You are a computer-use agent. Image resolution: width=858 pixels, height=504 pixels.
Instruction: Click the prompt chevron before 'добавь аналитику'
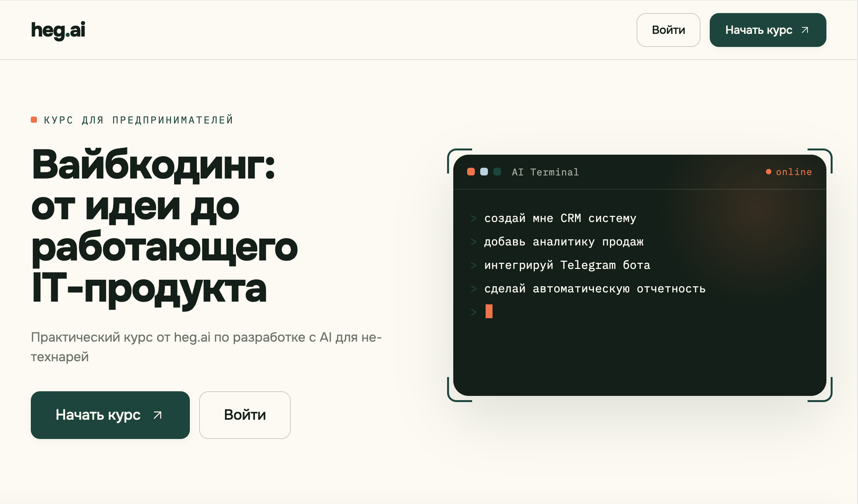point(474,242)
